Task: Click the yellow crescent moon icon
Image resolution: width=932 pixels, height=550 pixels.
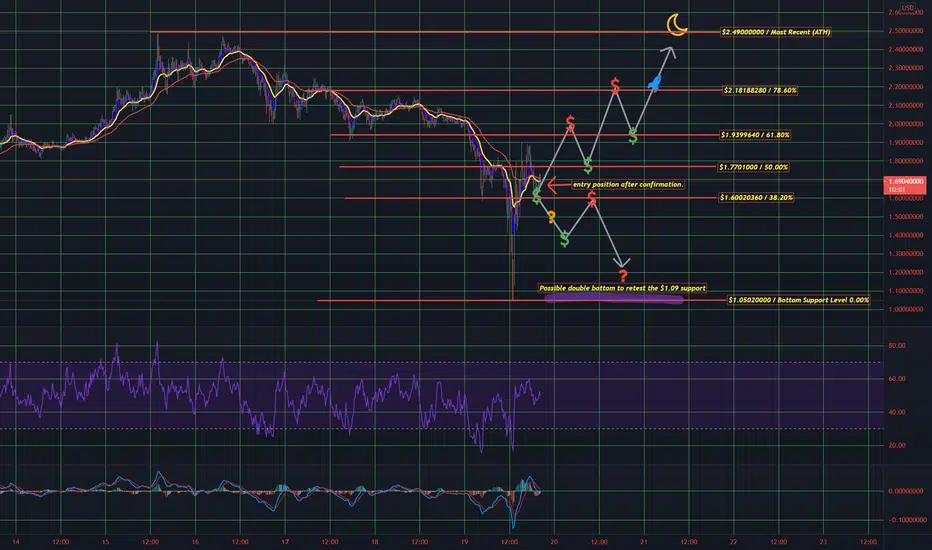Action: tap(676, 24)
